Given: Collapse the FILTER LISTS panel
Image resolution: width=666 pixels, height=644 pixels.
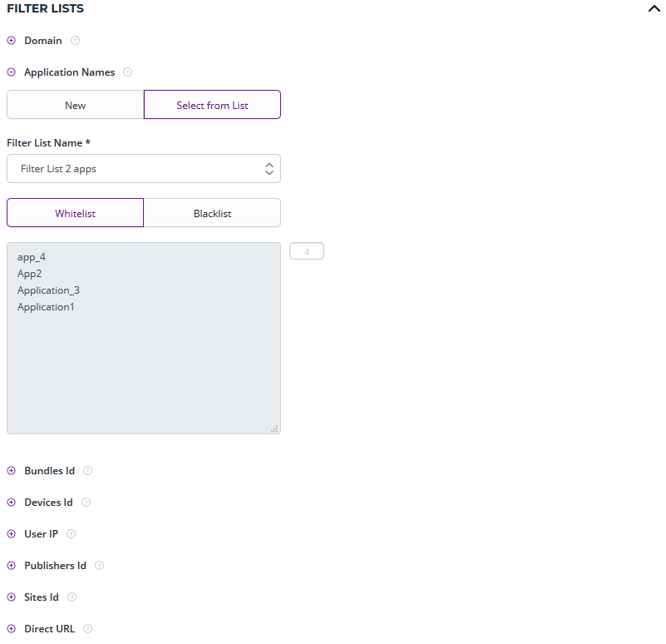Looking at the screenshot, I should pos(654,7).
